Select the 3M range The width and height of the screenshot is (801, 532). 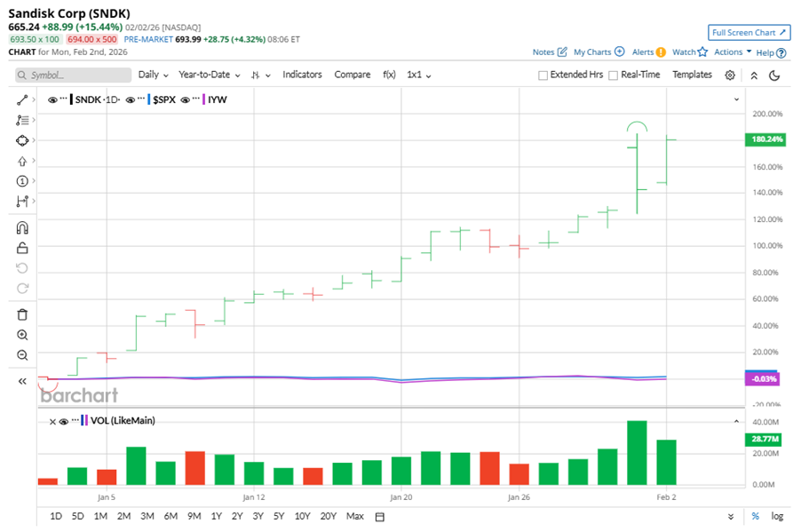pyautogui.click(x=147, y=516)
